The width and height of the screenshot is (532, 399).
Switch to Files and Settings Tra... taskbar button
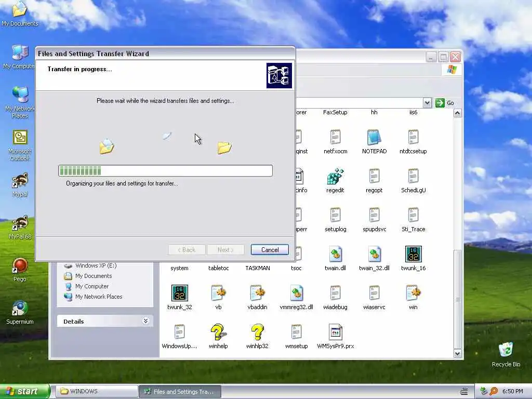click(x=180, y=392)
